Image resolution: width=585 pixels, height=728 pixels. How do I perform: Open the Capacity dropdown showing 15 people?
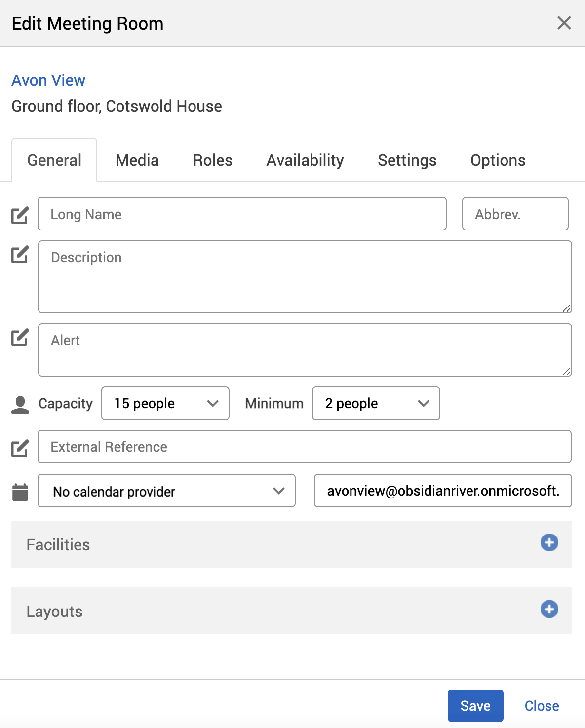coord(165,403)
